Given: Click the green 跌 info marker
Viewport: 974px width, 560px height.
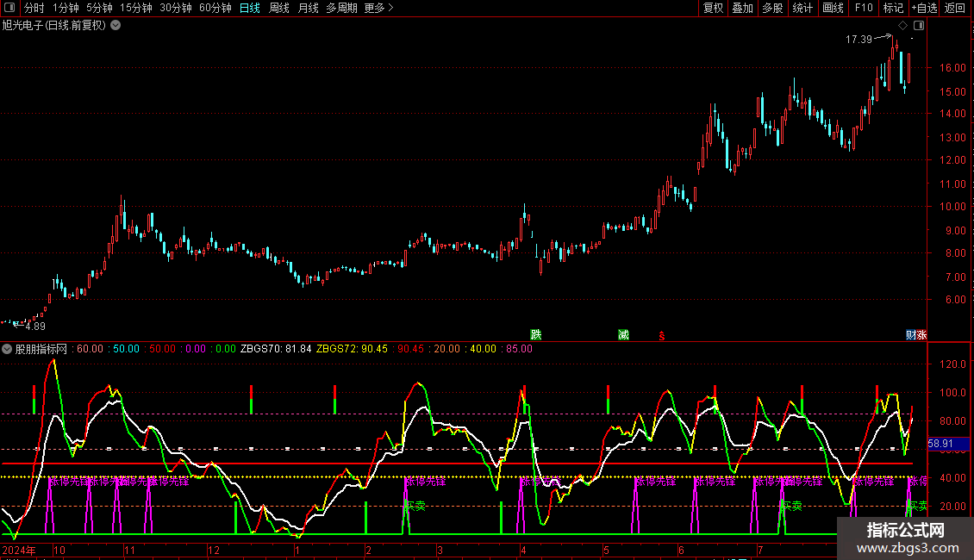Looking at the screenshot, I should 536,335.
